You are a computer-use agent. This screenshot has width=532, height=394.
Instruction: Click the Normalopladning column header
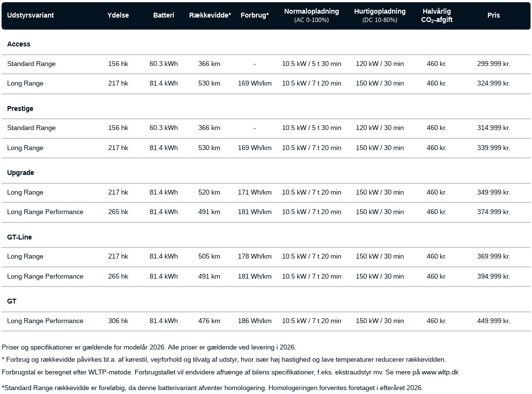[311, 12]
